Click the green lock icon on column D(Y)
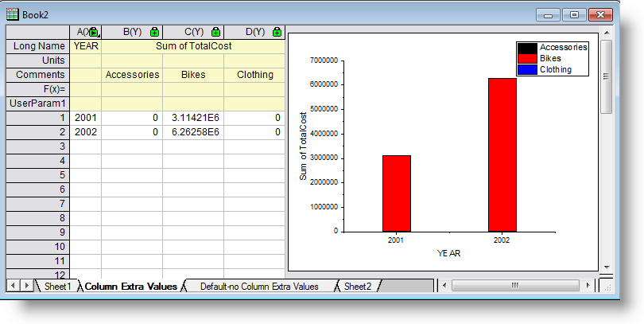 [276, 32]
